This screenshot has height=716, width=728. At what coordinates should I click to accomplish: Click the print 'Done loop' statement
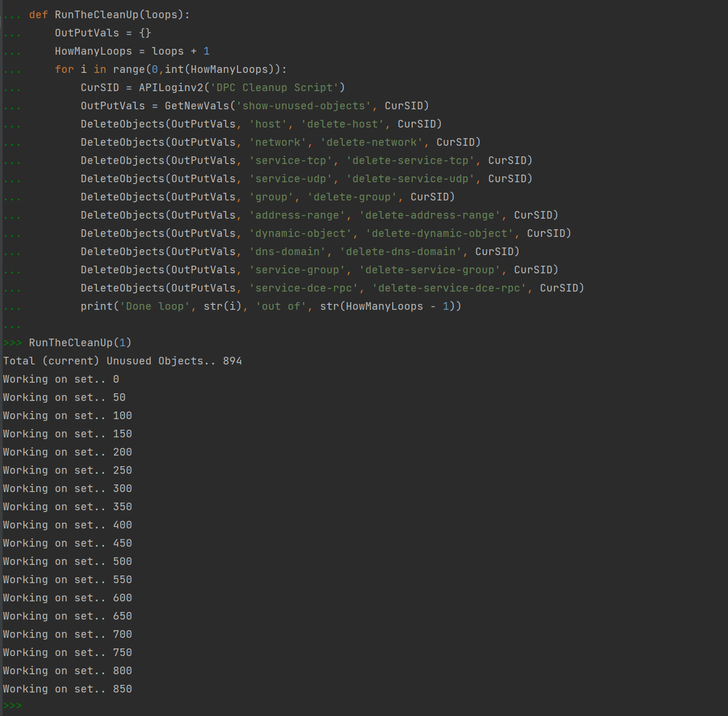point(271,306)
